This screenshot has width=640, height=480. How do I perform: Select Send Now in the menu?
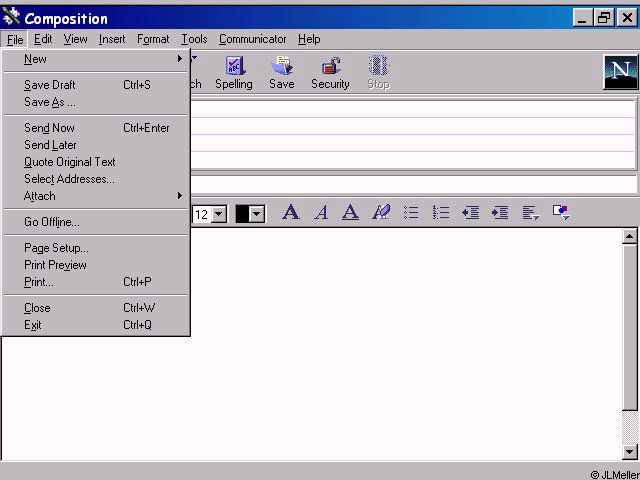[96, 128]
